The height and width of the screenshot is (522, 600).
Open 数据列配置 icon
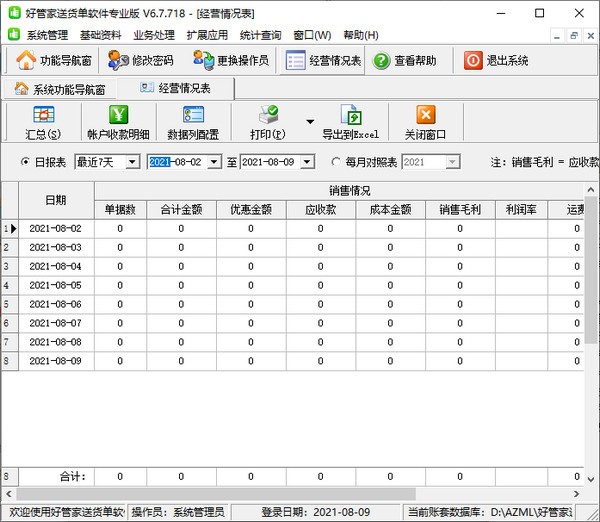coord(193,115)
